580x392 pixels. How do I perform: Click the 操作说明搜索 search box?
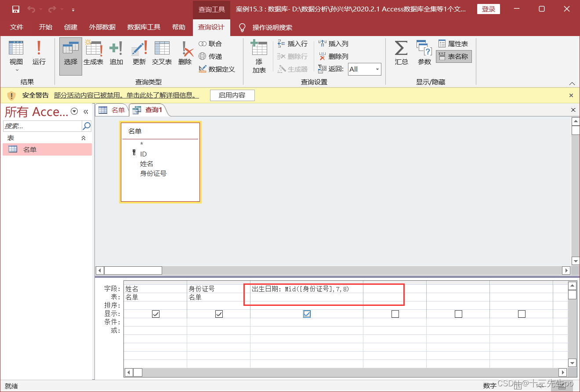pyautogui.click(x=272, y=27)
